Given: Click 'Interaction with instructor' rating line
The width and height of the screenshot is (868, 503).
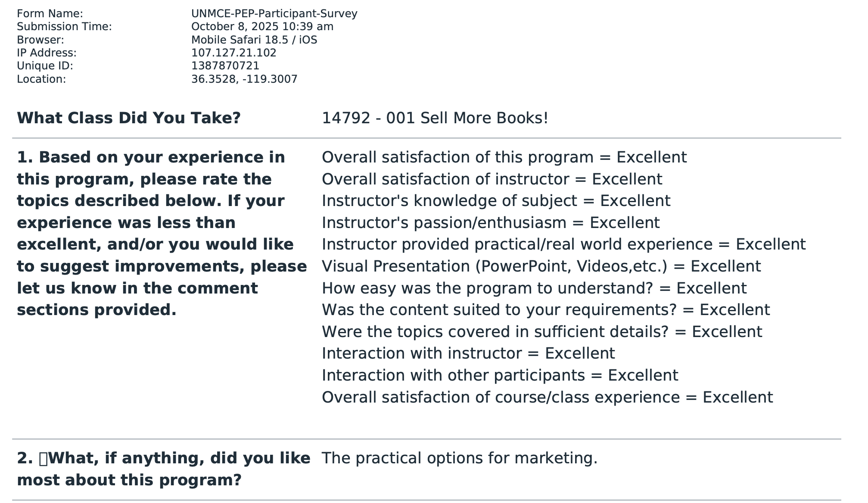Looking at the screenshot, I should pos(468,353).
